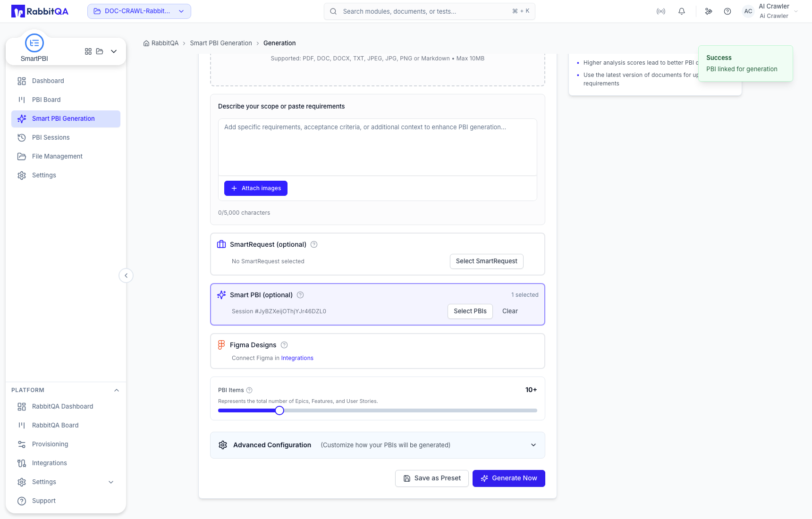Open the DOC-CRAWL-Rabbit project dropdown

click(x=139, y=11)
